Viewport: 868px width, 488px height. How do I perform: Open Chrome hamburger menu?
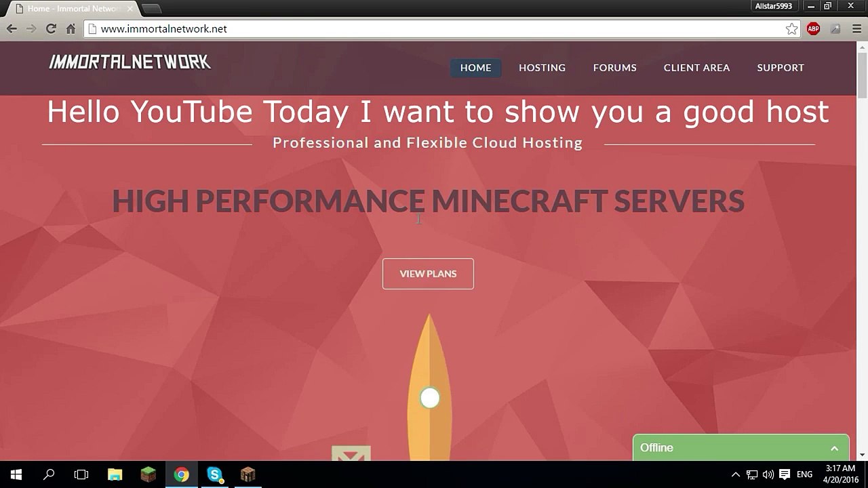(x=856, y=29)
